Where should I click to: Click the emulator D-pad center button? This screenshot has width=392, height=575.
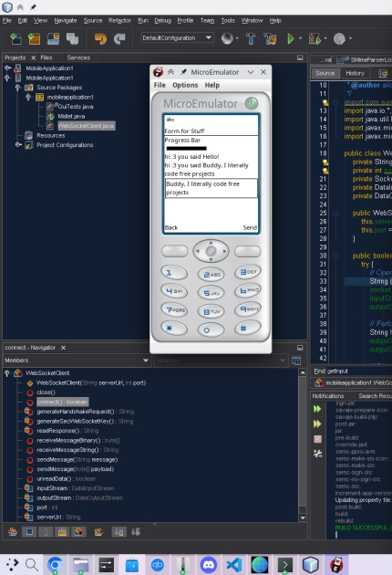coord(211,251)
